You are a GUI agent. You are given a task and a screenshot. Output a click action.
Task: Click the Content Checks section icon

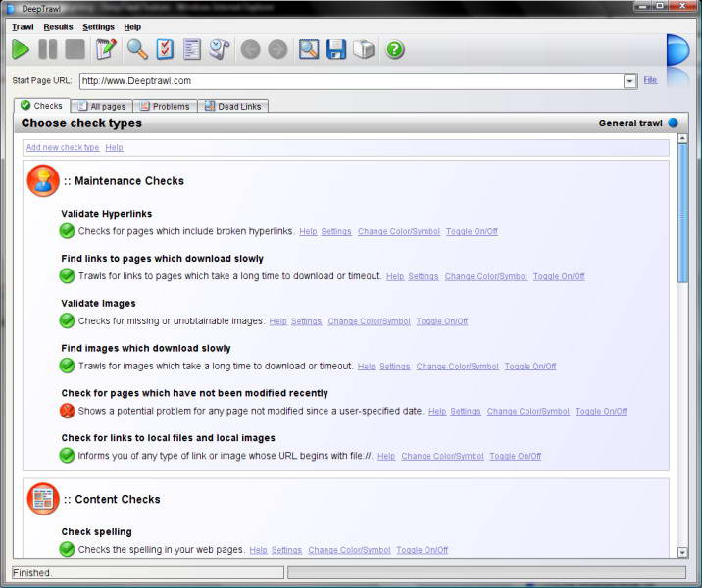[x=43, y=499]
